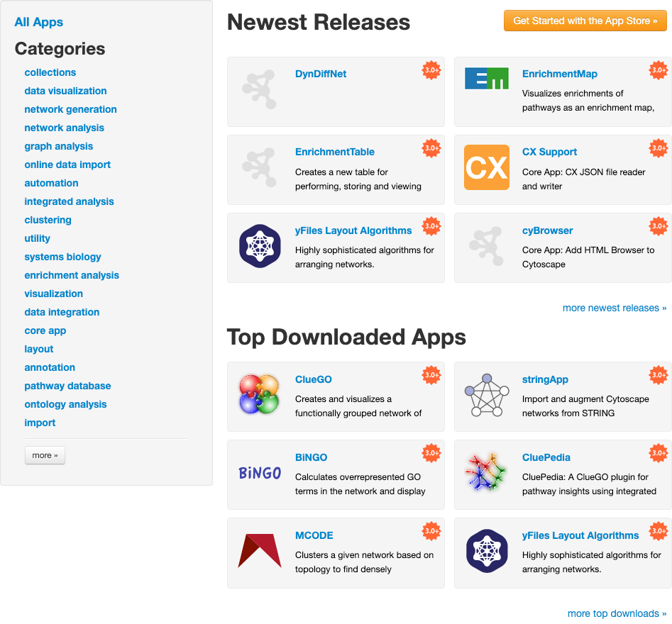Click the 3.0+ badge on DynDiffNet card
The image size is (672, 624).
(431, 70)
